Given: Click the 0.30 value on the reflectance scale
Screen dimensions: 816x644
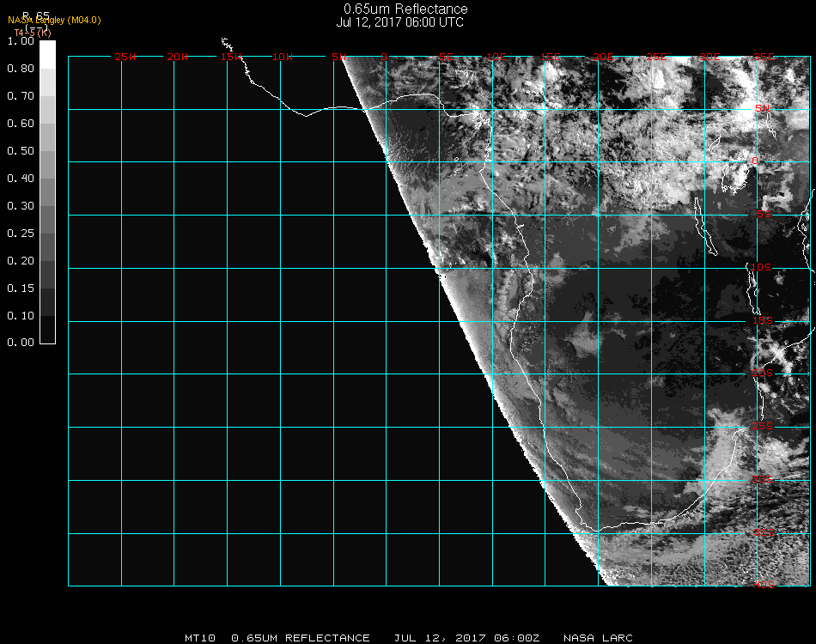Looking at the screenshot, I should [21, 206].
